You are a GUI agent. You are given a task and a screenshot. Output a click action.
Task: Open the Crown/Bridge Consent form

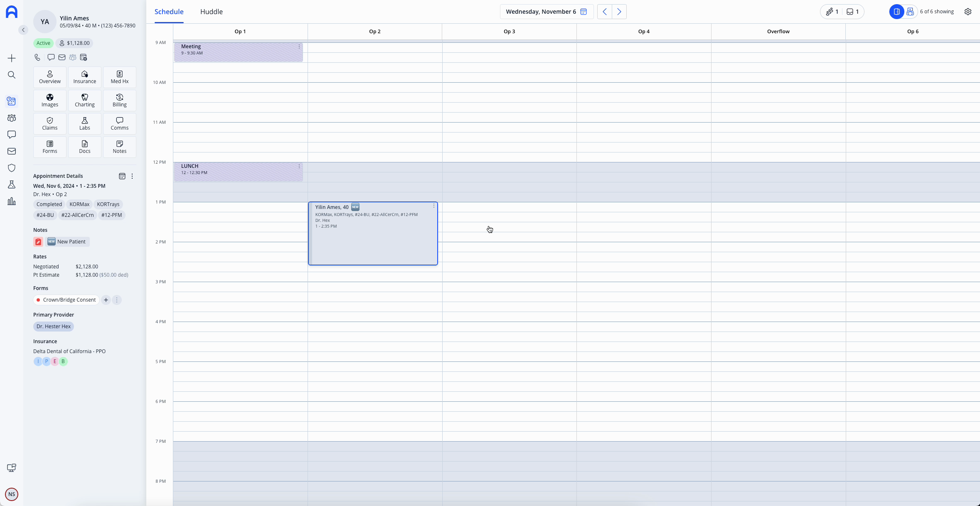66,300
